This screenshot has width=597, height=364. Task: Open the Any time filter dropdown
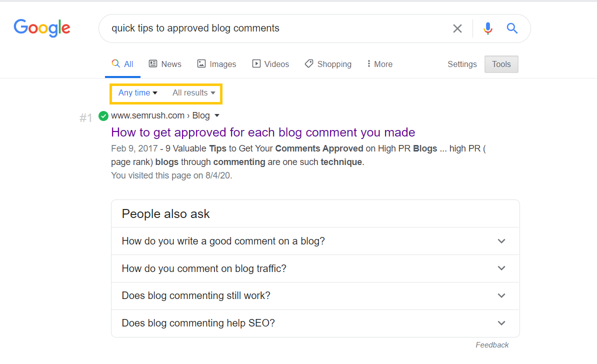[x=137, y=92]
